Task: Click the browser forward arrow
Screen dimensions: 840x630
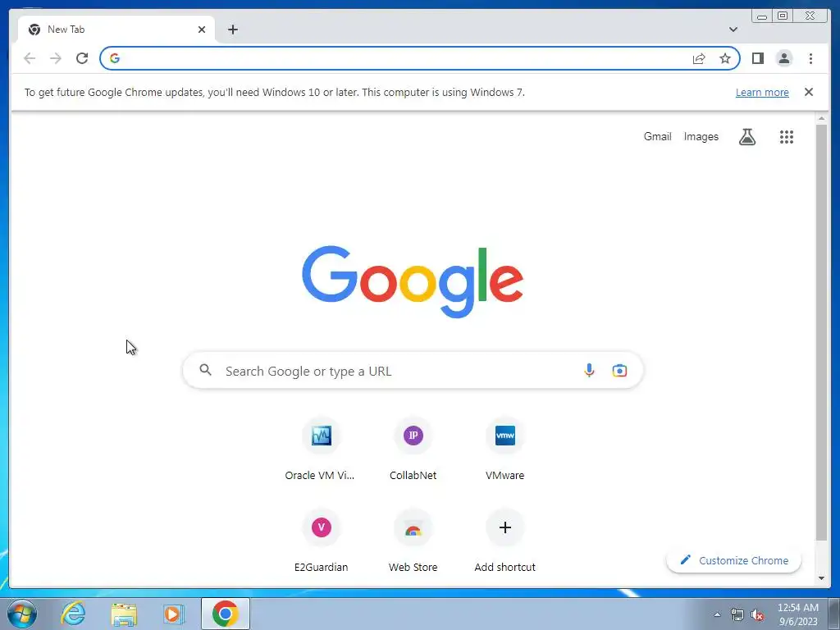Action: [x=56, y=58]
